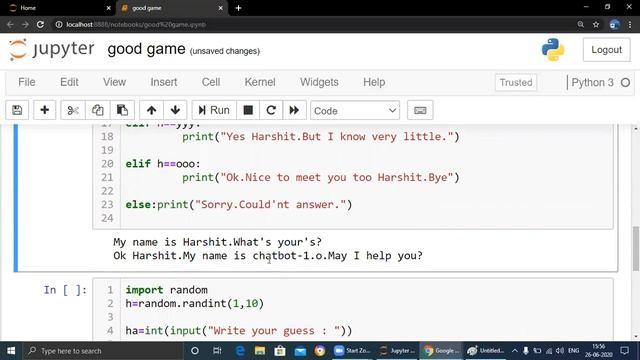Viewport: 640px width, 360px height.
Task: Reload the current page
Action: click(x=40, y=24)
